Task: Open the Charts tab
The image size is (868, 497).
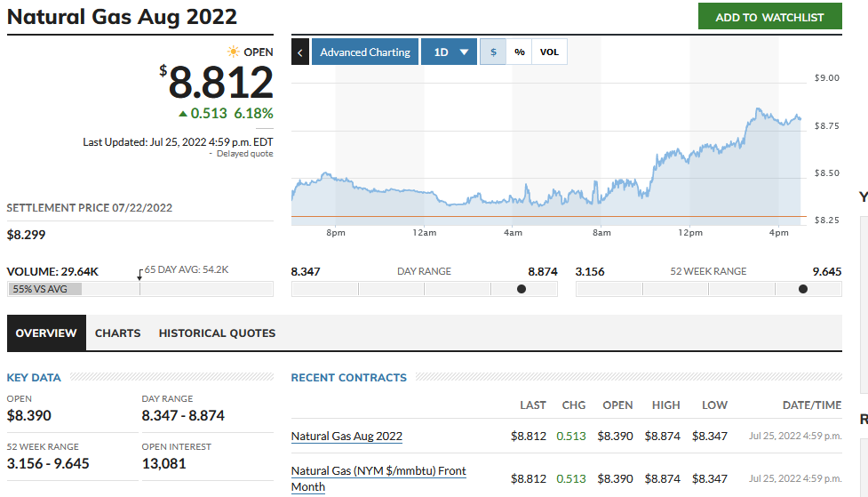Action: [x=118, y=333]
